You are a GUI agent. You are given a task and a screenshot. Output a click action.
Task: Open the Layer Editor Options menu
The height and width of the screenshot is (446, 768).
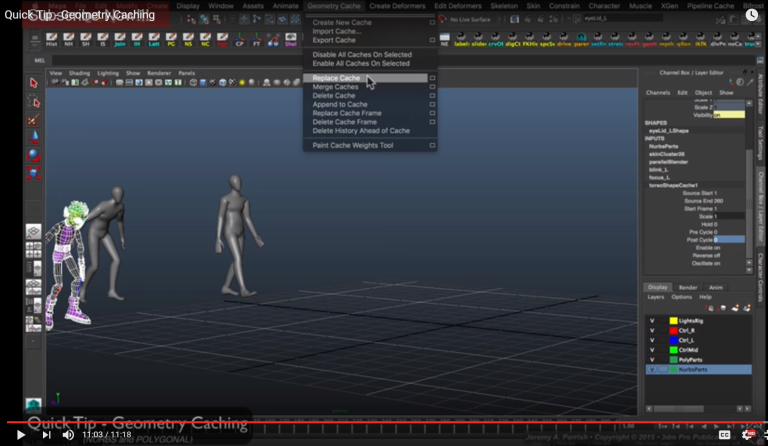click(681, 297)
